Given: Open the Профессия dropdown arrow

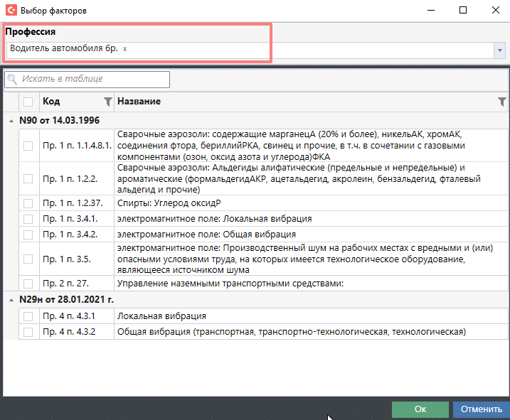Looking at the screenshot, I should [500, 50].
